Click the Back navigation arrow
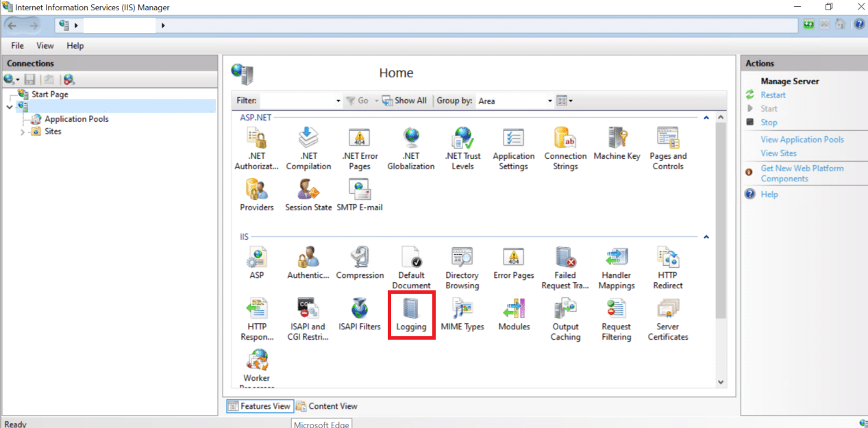Image resolution: width=868 pixels, height=428 pixels. 13,25
